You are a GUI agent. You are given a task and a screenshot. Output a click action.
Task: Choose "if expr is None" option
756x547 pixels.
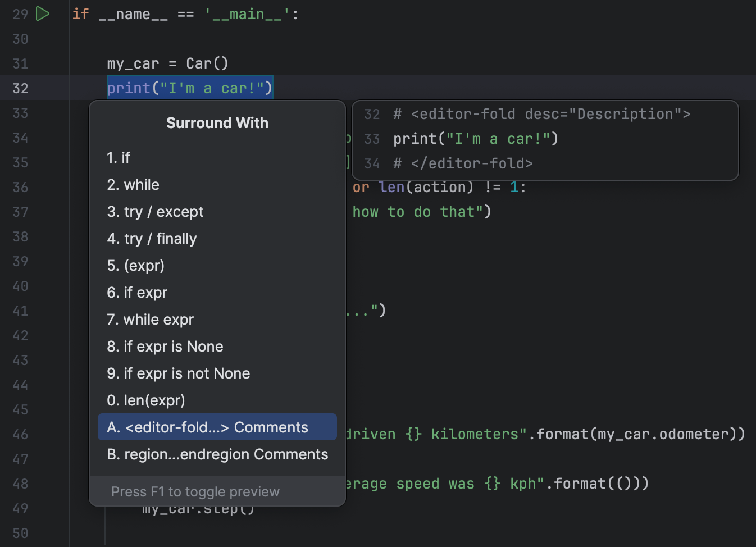coord(165,346)
